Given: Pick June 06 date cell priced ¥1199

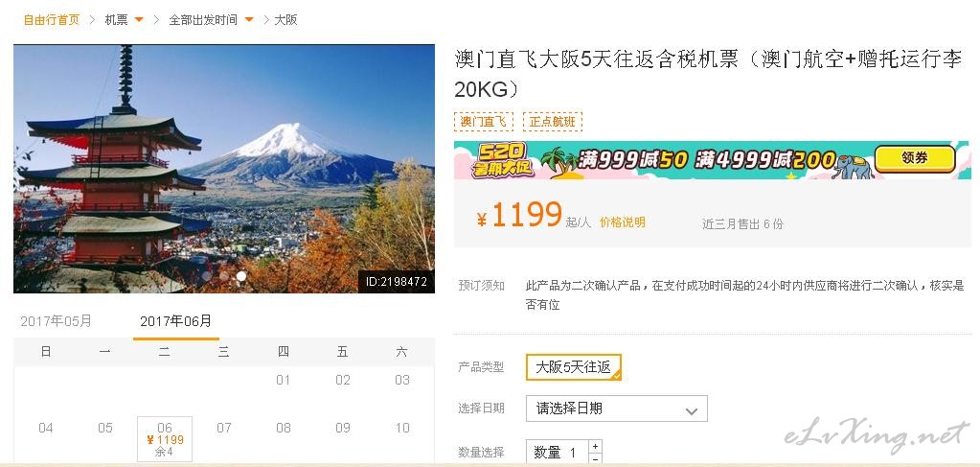Looking at the screenshot, I should [x=165, y=439].
